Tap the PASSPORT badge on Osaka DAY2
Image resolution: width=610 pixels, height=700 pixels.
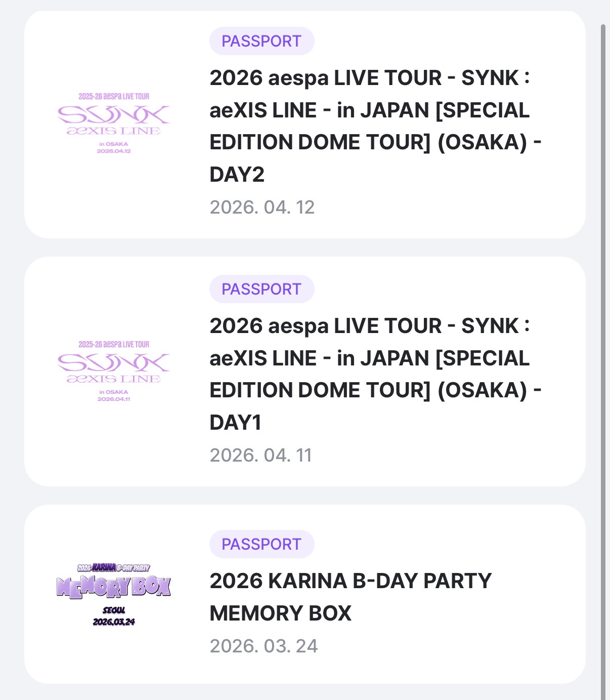tap(262, 41)
